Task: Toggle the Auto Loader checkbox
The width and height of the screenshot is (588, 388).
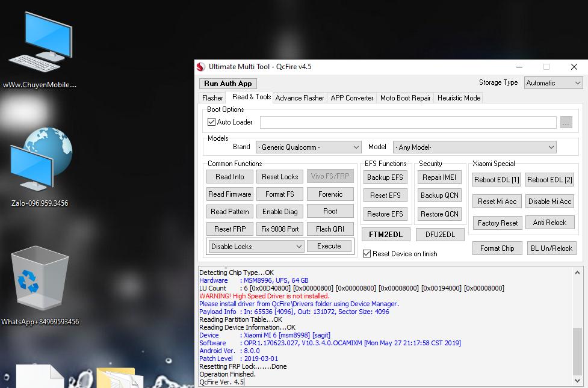Action: tap(211, 122)
